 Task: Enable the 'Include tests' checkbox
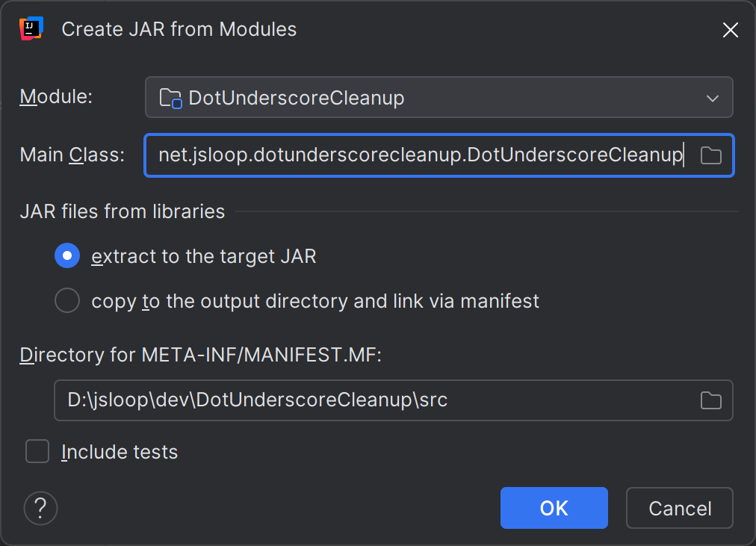pyautogui.click(x=37, y=451)
